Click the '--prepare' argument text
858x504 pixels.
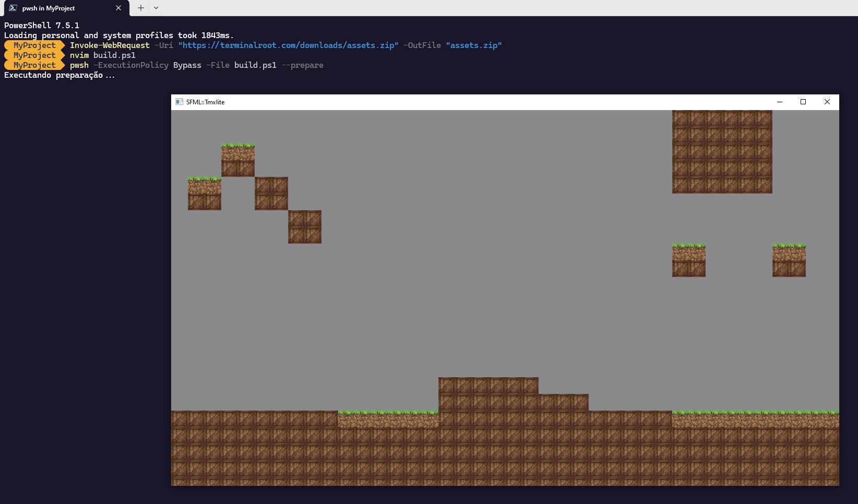302,65
